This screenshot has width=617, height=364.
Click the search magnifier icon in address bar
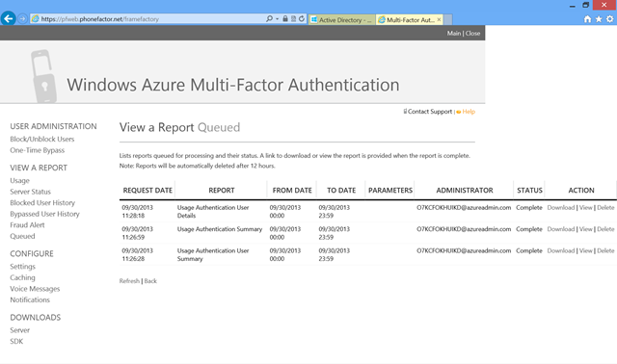click(x=269, y=19)
